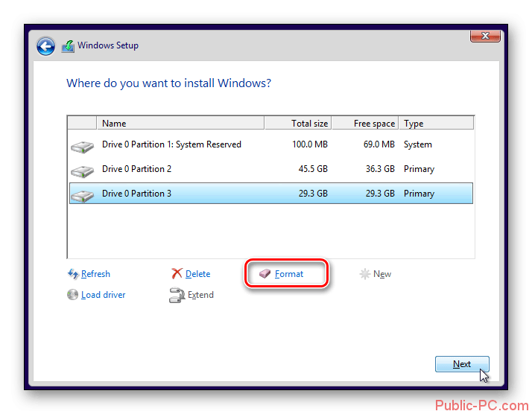Screen dimensions: 532x414
Task: Click Primary type cell of Partition 2
Action: 419,169
